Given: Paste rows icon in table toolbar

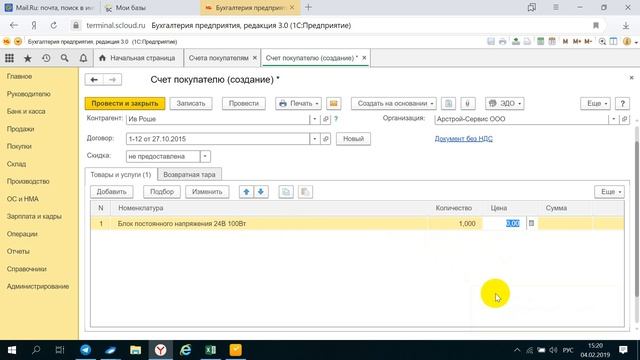Looking at the screenshot, I should tap(305, 191).
